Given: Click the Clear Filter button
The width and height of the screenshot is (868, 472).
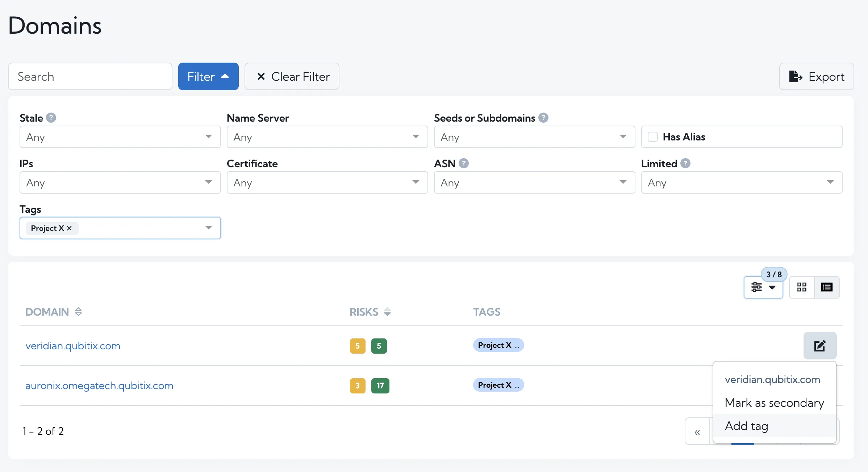Looking at the screenshot, I should click(292, 76).
